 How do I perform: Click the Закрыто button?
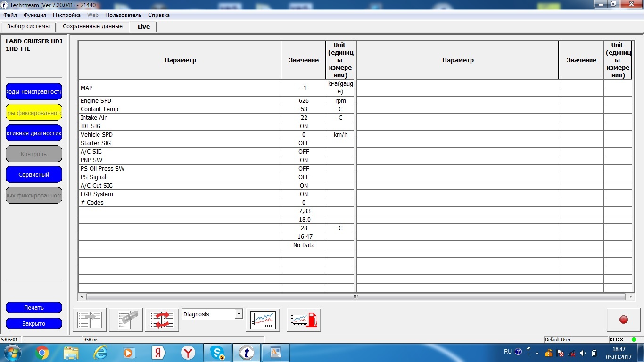(x=34, y=323)
